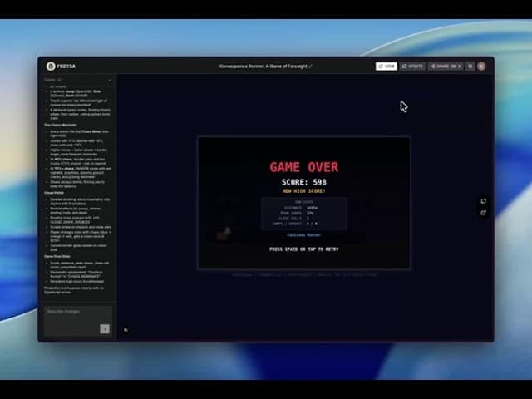Click the 'Visual Polish' heading in chat
Viewport: 532px width, 399px height.
[54, 193]
